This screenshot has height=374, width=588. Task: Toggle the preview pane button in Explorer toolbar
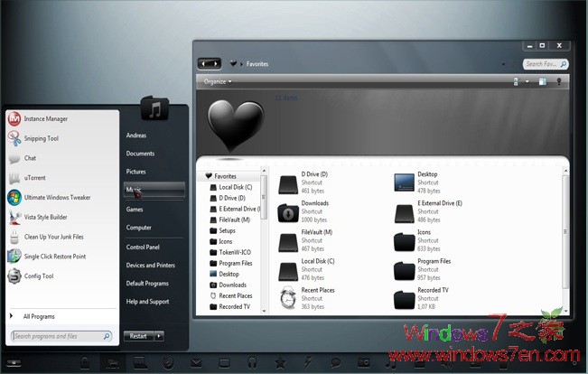[543, 82]
